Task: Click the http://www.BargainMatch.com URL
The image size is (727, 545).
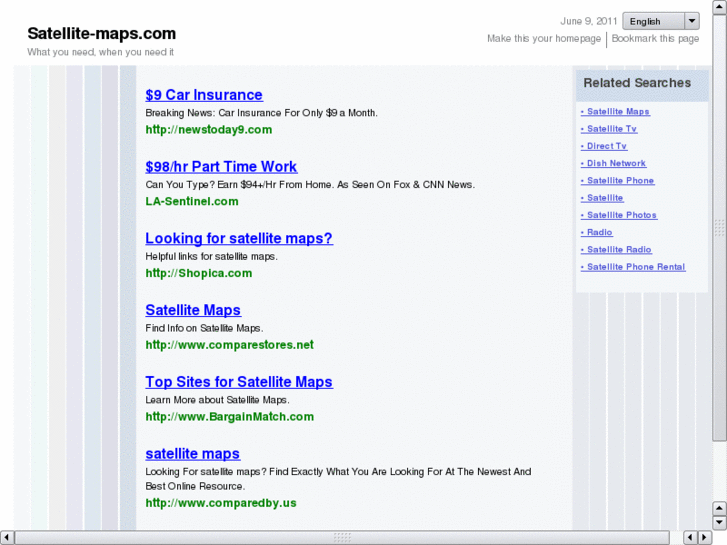Action: click(x=230, y=417)
